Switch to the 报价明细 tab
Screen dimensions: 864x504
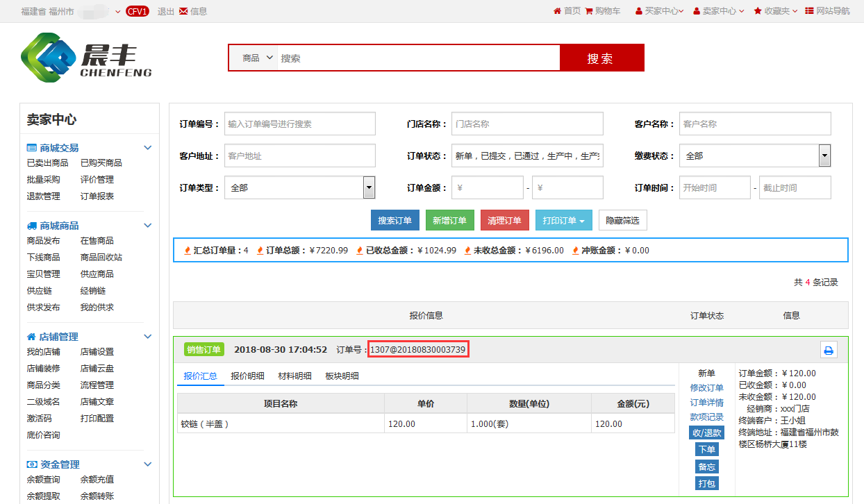coord(247,376)
